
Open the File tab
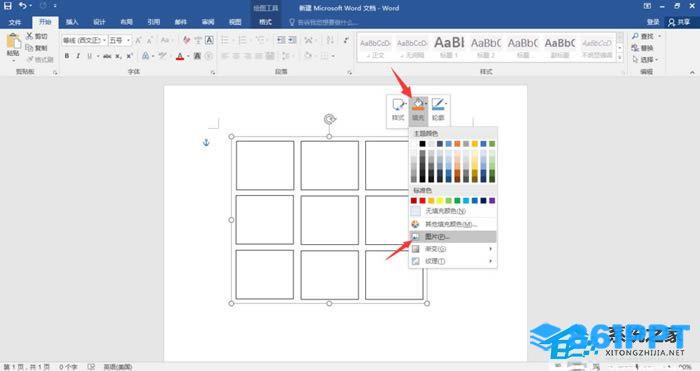coord(15,22)
